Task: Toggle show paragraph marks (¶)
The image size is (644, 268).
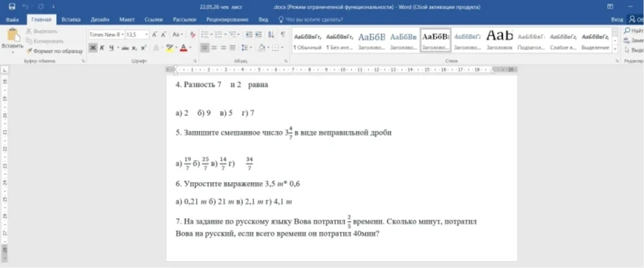Action: coord(283,35)
